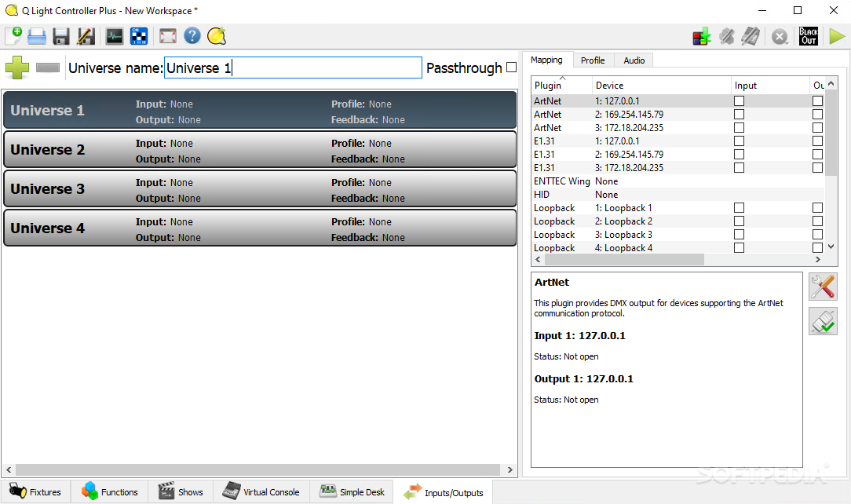The width and height of the screenshot is (851, 504).
Task: Switch to the Profile tab
Action: (x=593, y=60)
